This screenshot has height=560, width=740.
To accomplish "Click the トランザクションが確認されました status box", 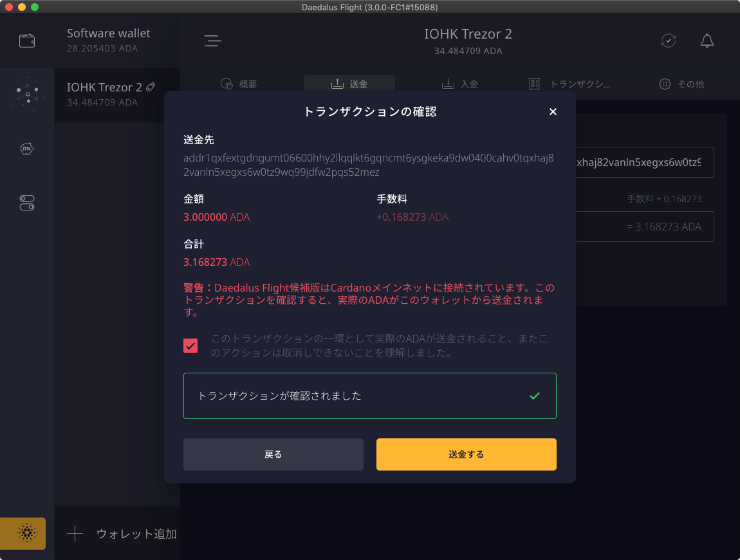I will click(x=369, y=396).
